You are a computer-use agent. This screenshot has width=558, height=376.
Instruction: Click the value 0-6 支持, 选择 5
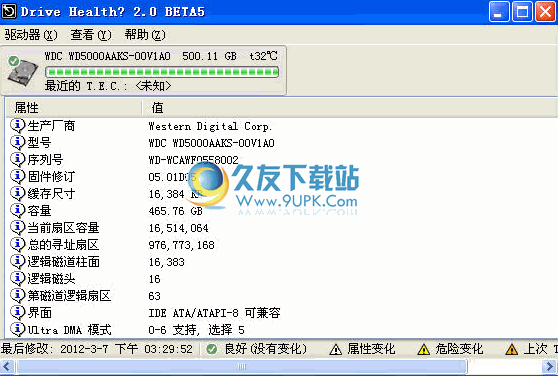coord(196,330)
